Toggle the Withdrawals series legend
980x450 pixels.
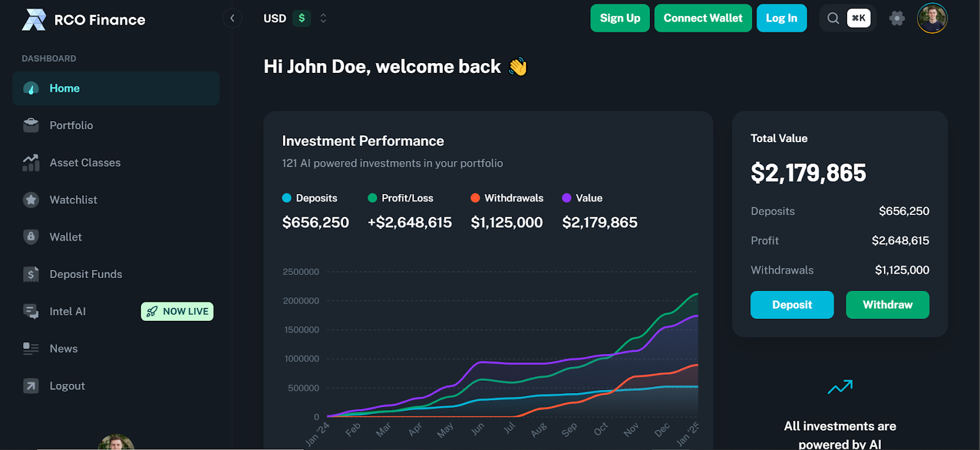click(x=507, y=198)
